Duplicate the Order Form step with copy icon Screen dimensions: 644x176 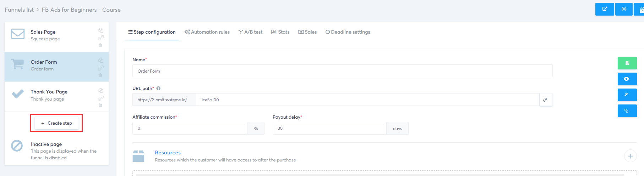click(101, 60)
